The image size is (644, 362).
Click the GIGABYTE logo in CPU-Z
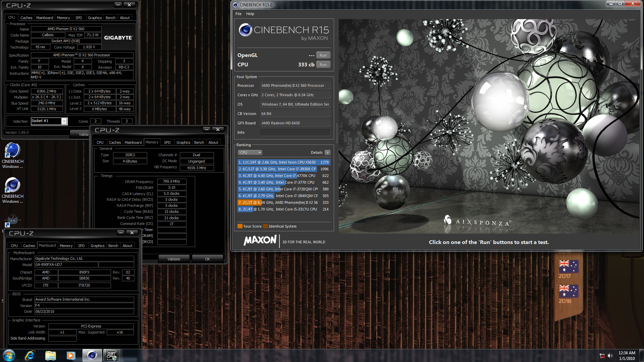point(118,38)
